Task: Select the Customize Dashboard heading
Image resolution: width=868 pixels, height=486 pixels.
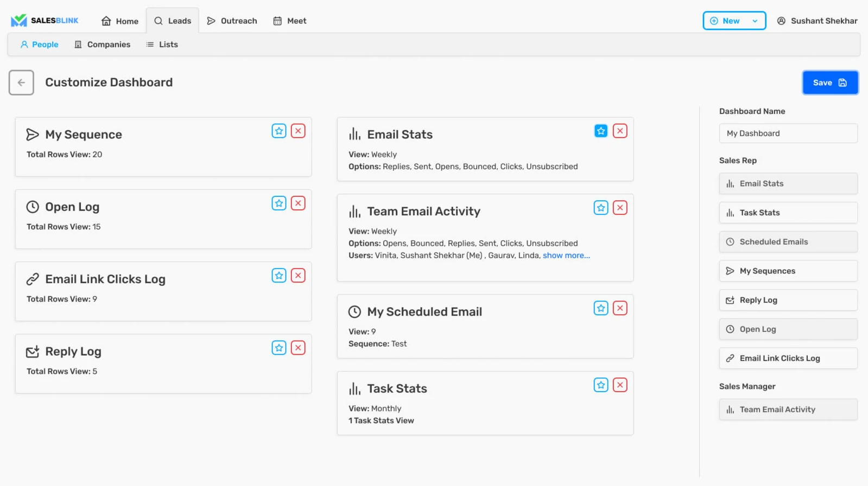Action: tap(109, 82)
